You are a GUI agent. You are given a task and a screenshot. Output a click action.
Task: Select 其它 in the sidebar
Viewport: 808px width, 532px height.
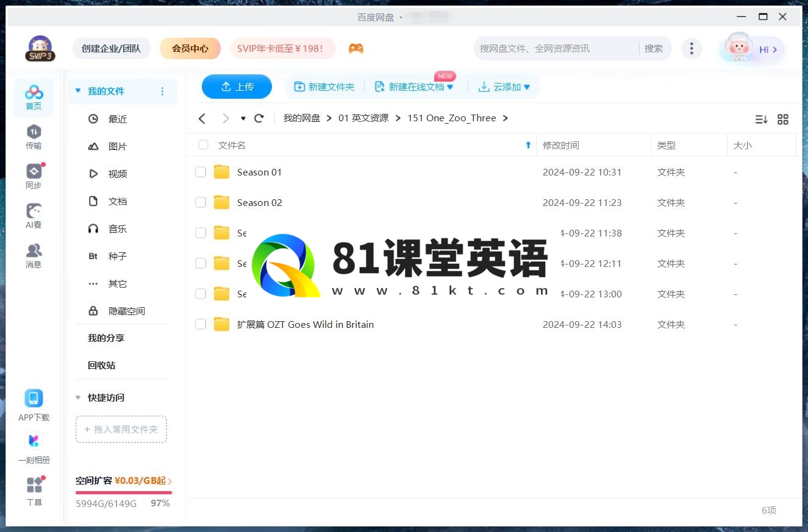click(118, 283)
